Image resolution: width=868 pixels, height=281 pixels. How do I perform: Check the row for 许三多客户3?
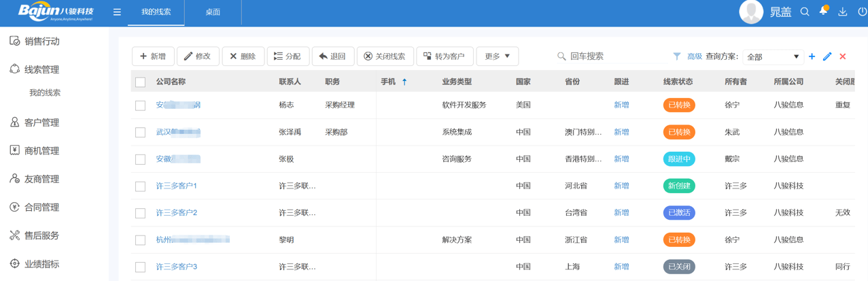click(141, 267)
